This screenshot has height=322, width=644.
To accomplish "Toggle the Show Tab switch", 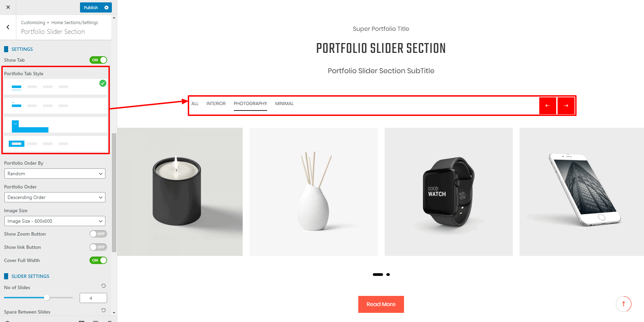I will pos(98,60).
